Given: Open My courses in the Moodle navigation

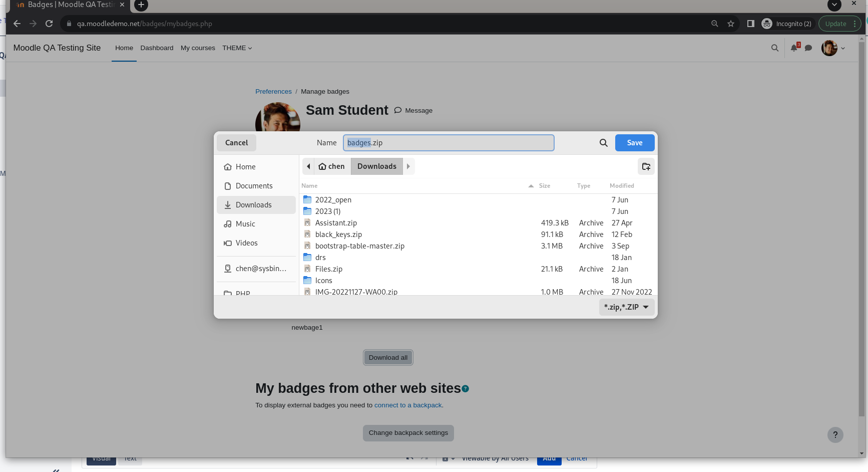Looking at the screenshot, I should tap(198, 48).
